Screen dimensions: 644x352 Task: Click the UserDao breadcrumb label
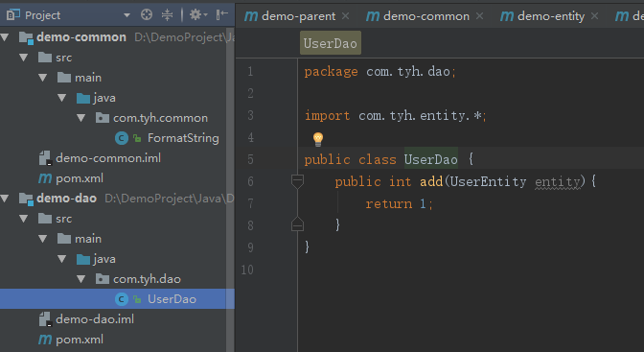331,43
